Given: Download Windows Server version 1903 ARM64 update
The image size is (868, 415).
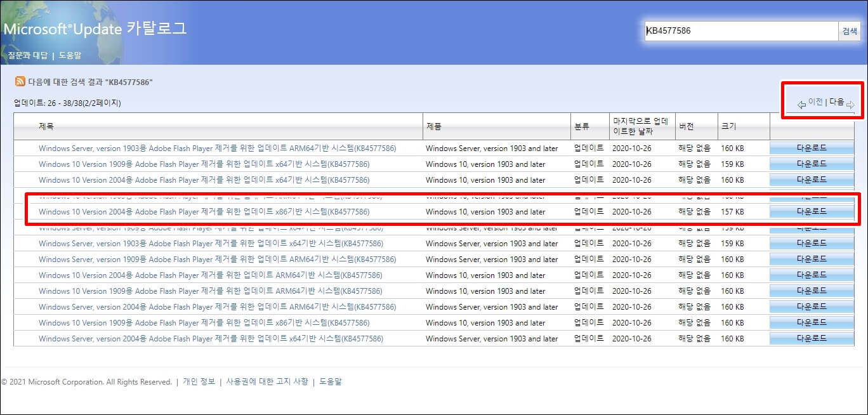Looking at the screenshot, I should [x=812, y=148].
